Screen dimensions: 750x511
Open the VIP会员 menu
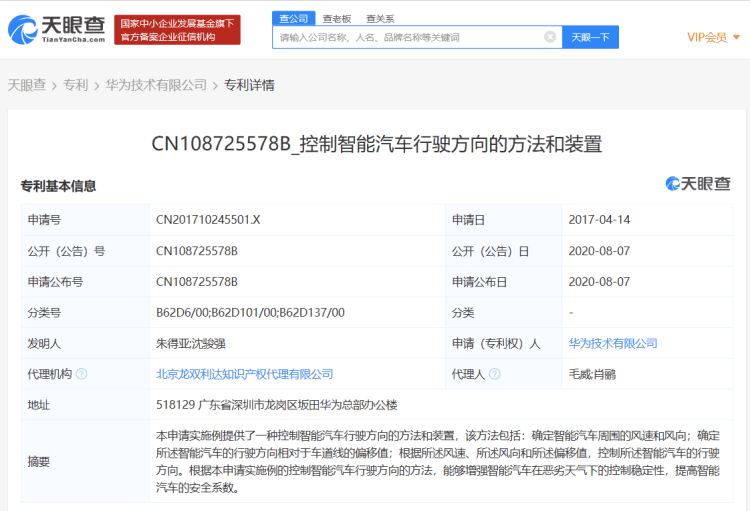click(x=707, y=37)
